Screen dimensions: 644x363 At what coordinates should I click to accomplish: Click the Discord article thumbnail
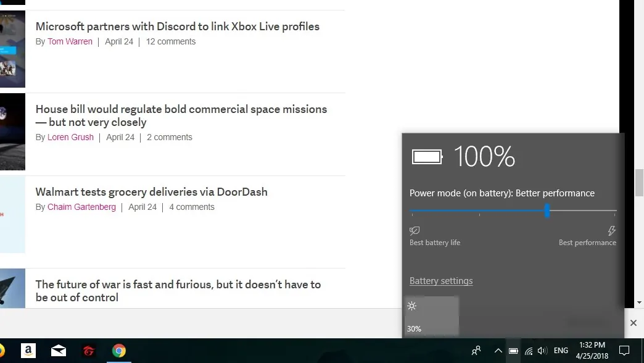coord(12,49)
